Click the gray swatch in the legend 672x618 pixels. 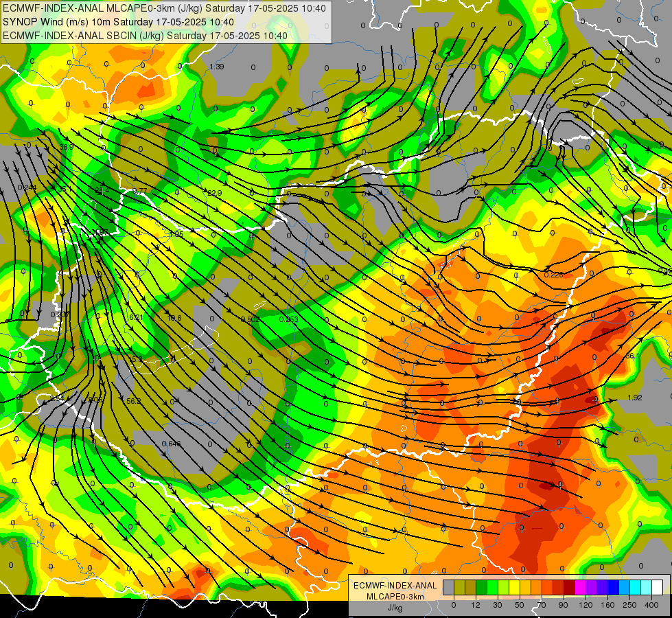pos(449,587)
